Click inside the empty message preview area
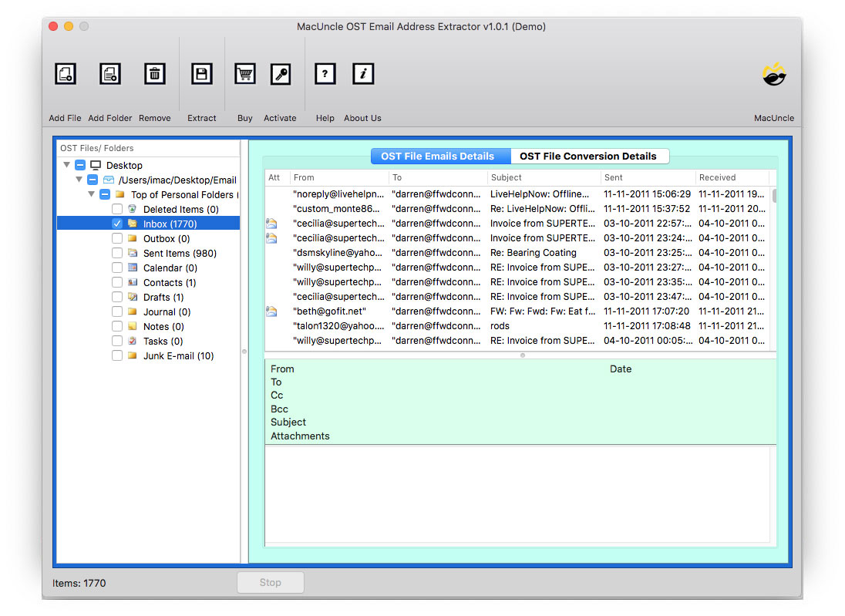This screenshot has width=845, height=616. (517, 493)
